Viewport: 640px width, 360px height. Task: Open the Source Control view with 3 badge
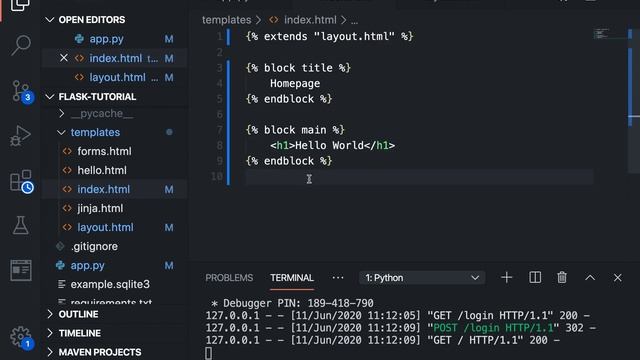[x=21, y=91]
